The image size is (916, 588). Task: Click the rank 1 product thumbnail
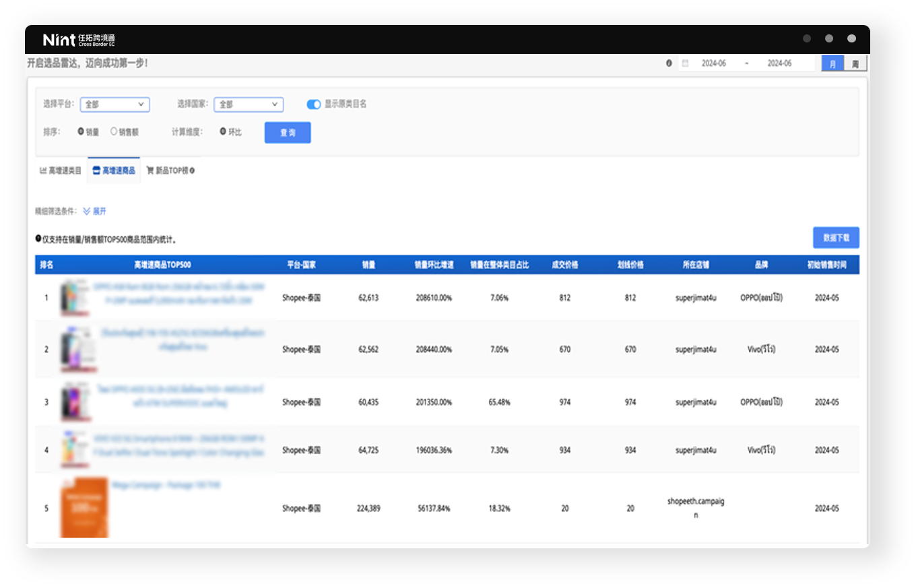74,297
